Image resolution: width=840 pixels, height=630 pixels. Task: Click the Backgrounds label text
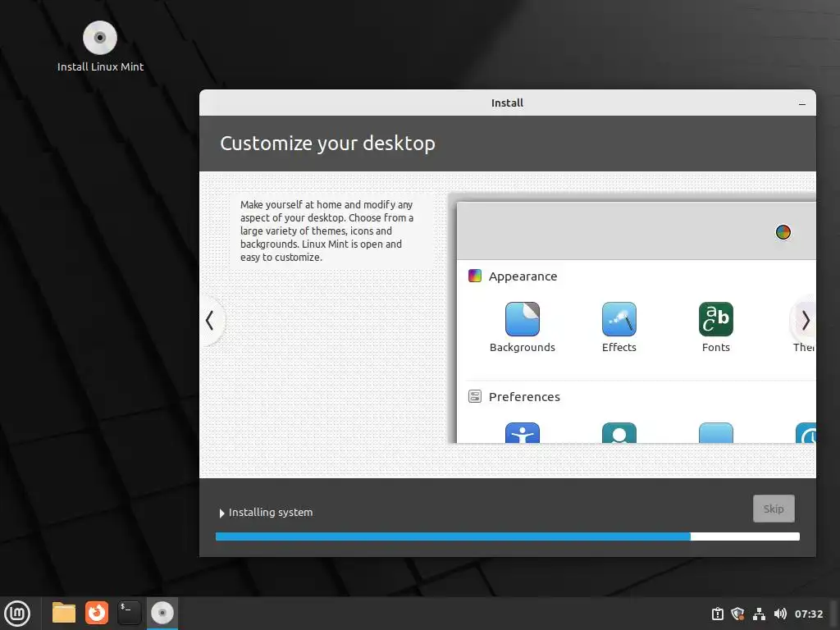point(523,347)
